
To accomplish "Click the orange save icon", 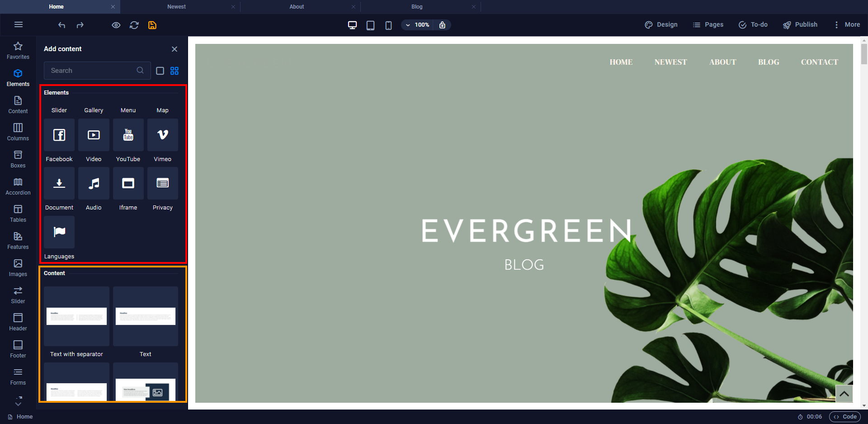I will pyautogui.click(x=152, y=25).
